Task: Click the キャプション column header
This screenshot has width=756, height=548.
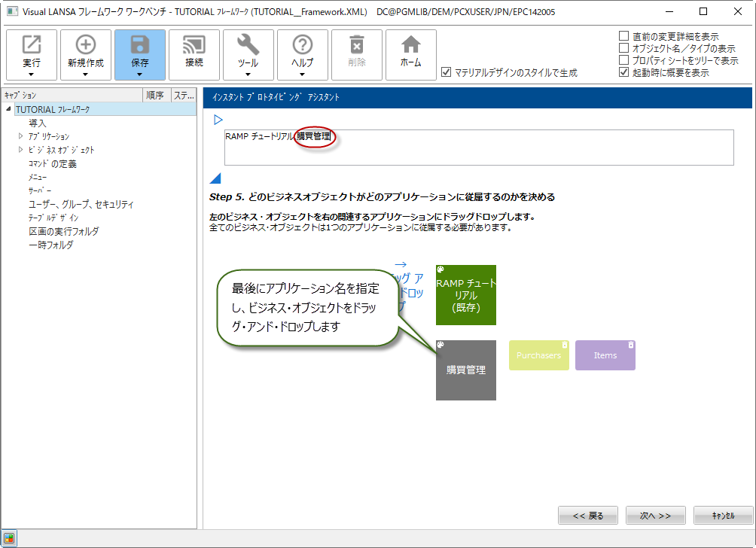Action: (x=72, y=95)
